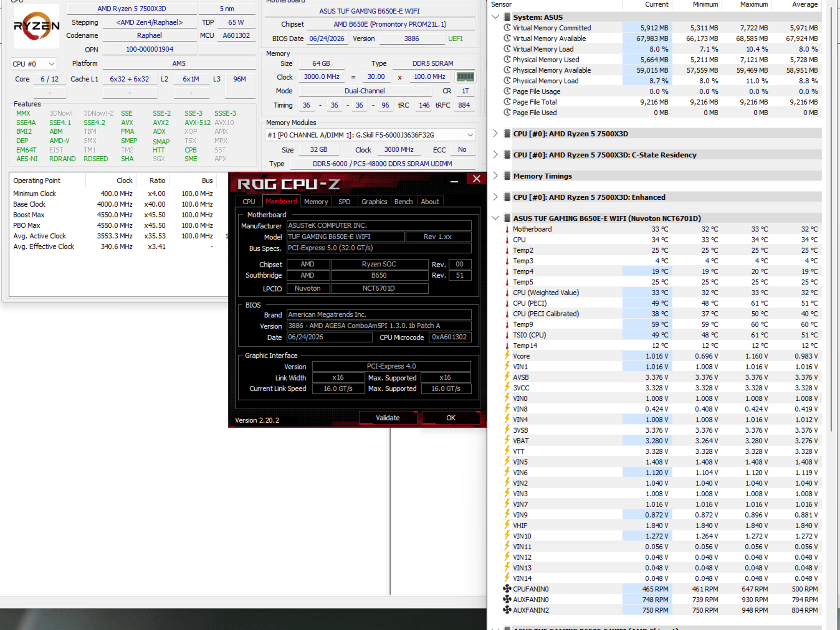Click the OPN field 100-000001904

coord(149,49)
